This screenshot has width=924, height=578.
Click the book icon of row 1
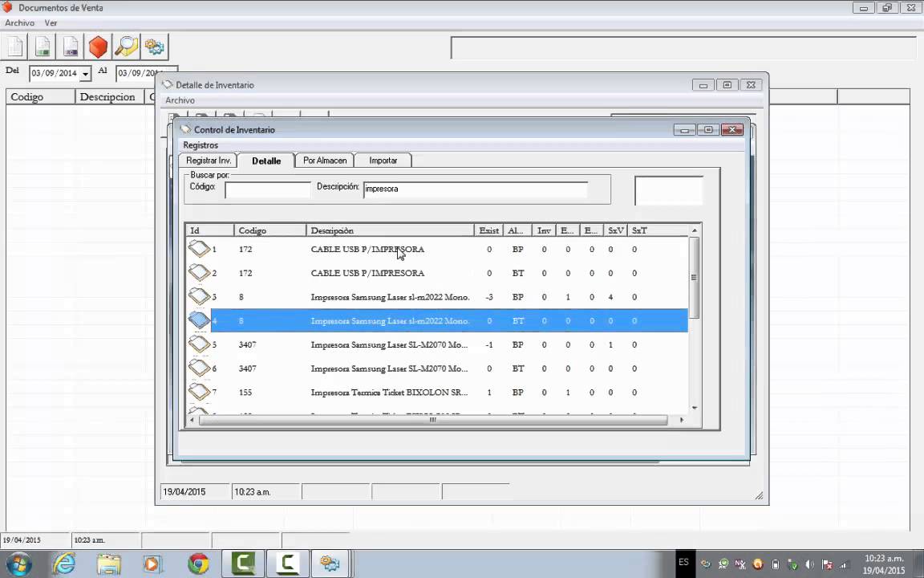[x=199, y=248]
